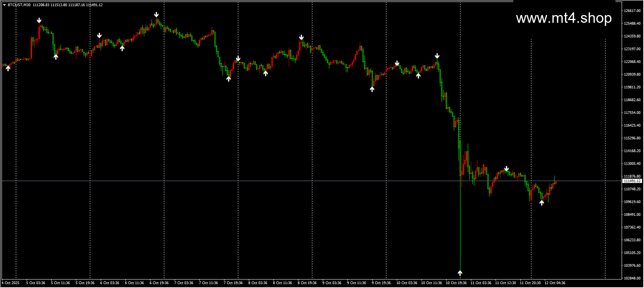Click price axis label 105105.20
The image size is (644, 288).
tap(632, 253)
